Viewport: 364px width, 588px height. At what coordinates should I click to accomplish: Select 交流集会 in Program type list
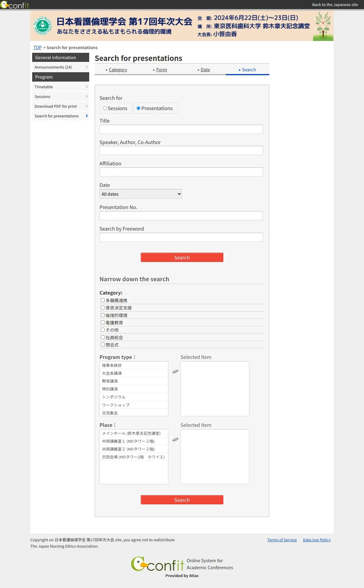point(134,413)
